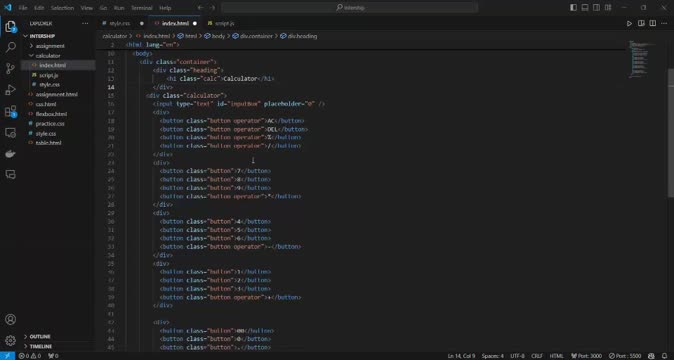This screenshot has width=674, height=360.
Task: Click the command center search box
Action: pos(349,8)
